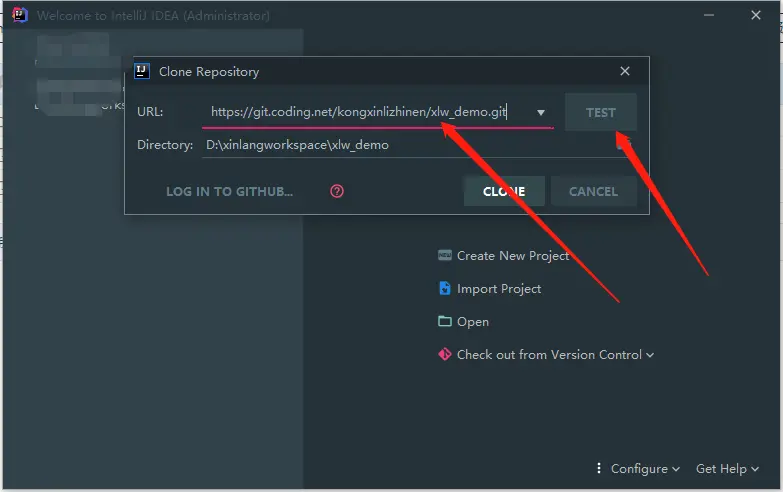
Task: Click the IntelliJ IDEA window logo icon
Action: [x=19, y=15]
